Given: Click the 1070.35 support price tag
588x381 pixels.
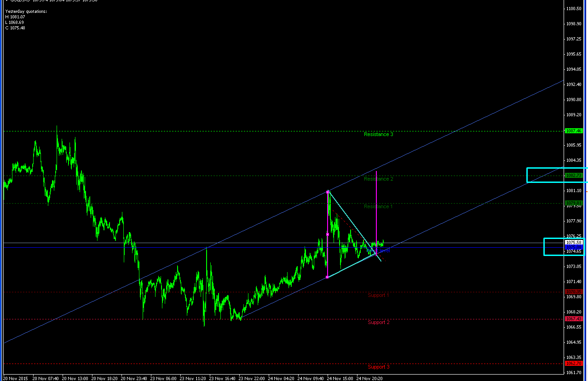Looking at the screenshot, I should (x=574, y=291).
